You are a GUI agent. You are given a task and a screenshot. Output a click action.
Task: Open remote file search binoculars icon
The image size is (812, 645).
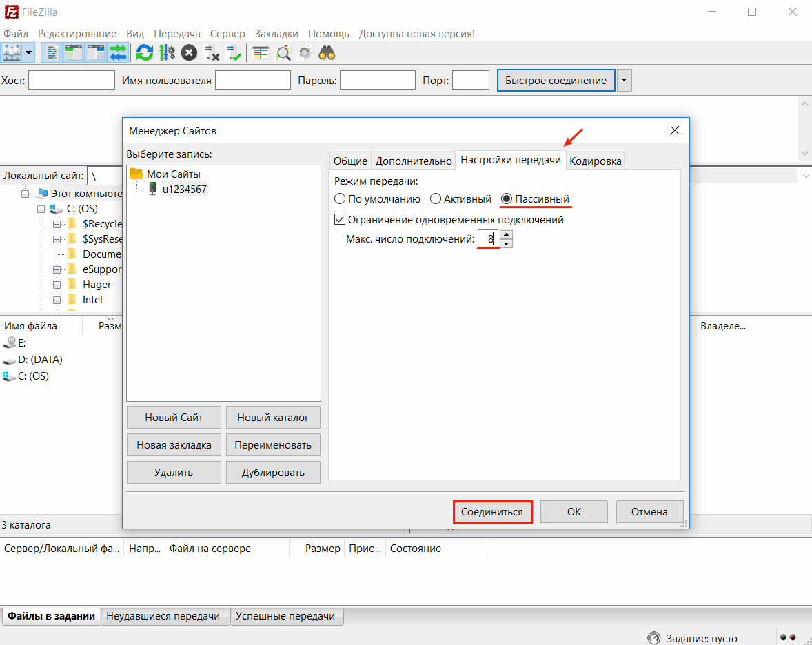tap(327, 53)
